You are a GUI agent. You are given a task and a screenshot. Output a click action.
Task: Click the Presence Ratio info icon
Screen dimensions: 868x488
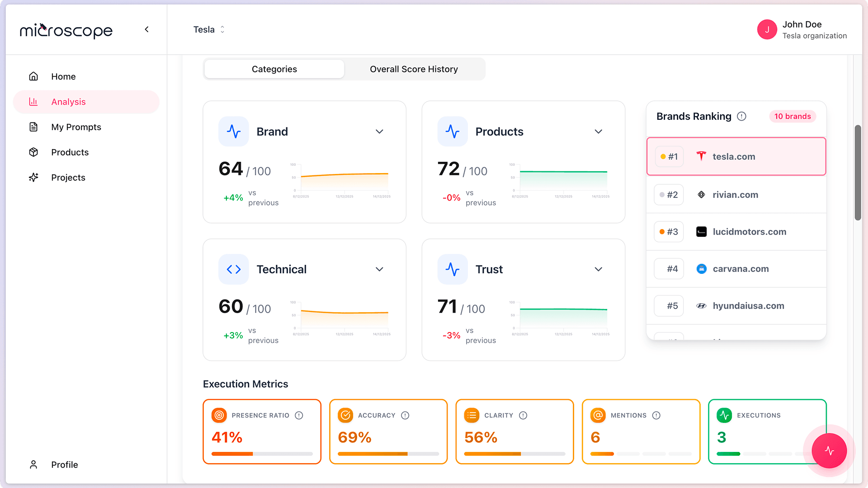coord(299,415)
